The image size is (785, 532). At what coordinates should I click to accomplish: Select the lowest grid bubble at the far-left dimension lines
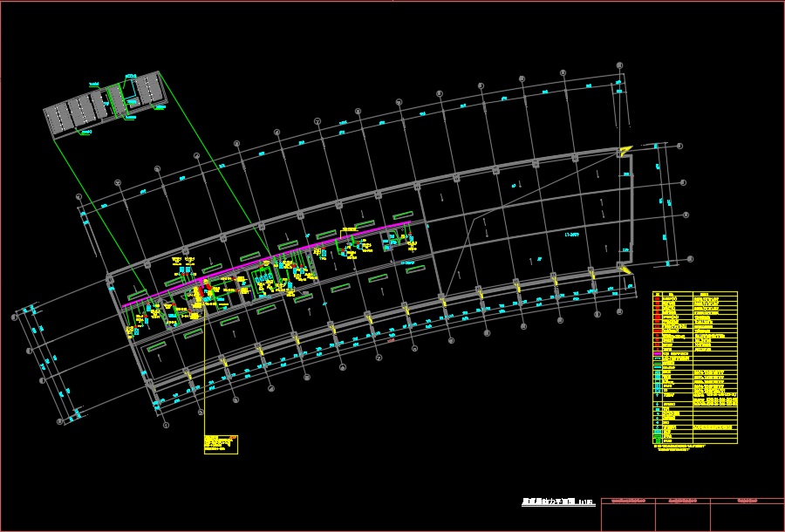[59, 421]
